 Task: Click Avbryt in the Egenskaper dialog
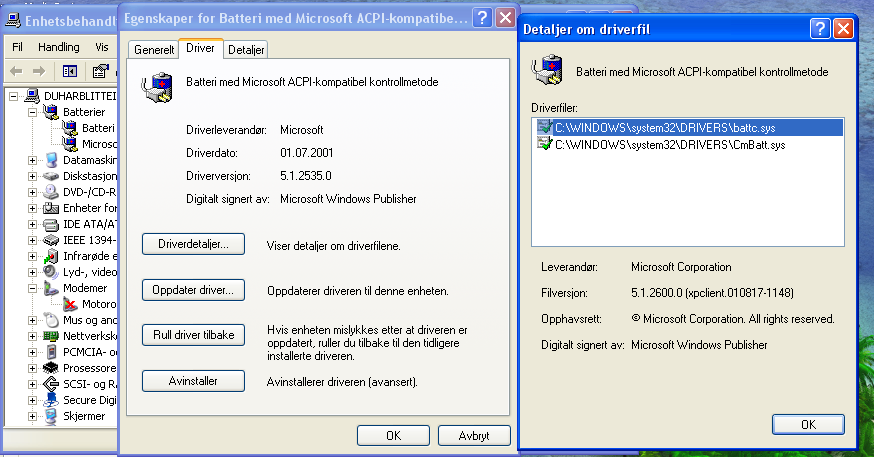(474, 435)
